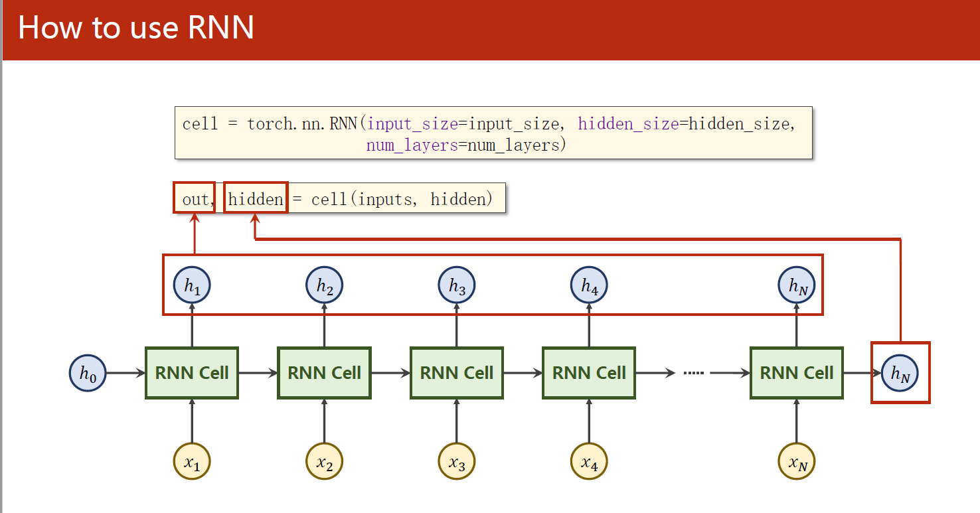980x513 pixels.
Task: Click the slide title "How to use RNN"
Action: tap(136, 28)
